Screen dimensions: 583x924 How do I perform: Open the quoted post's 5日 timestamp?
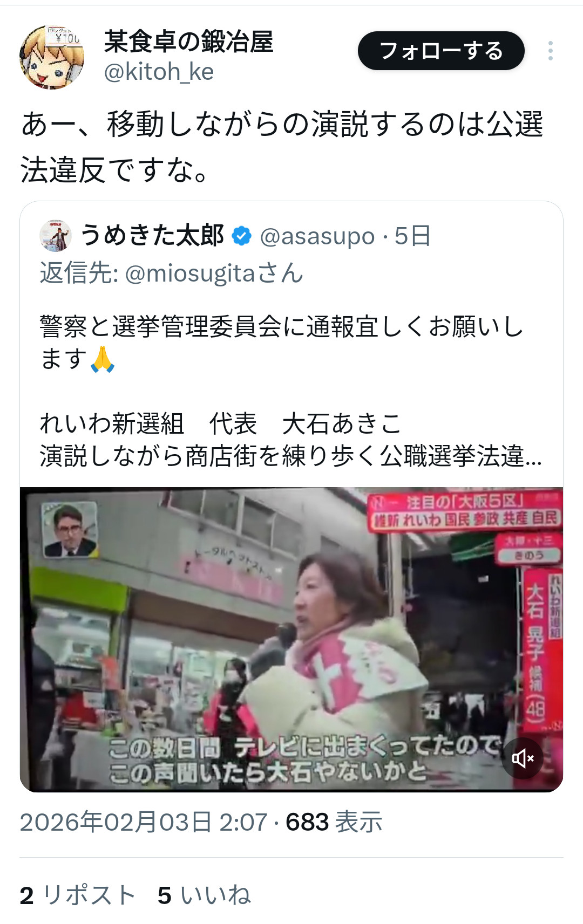pos(412,236)
